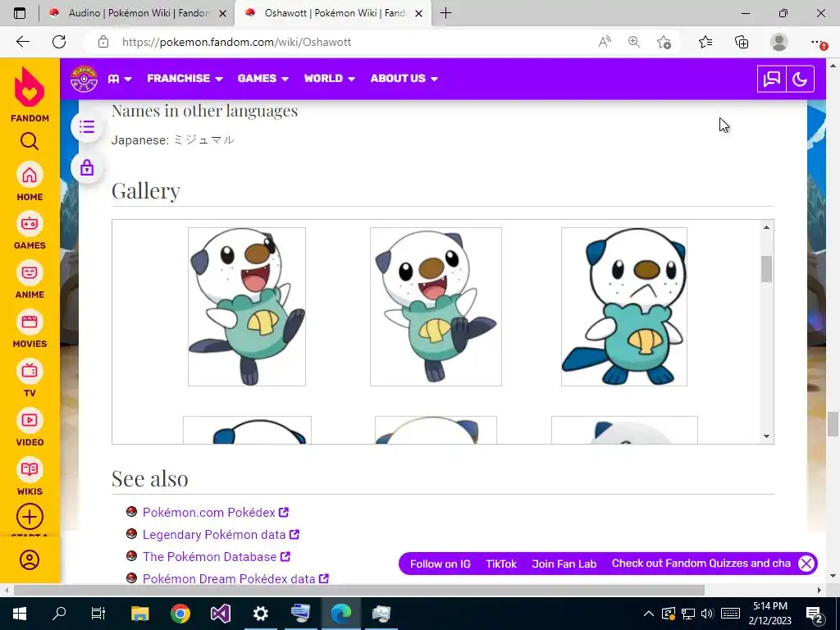This screenshot has height=630, width=840.
Task: Open the WIKIS section in the sidebar
Action: (x=30, y=477)
